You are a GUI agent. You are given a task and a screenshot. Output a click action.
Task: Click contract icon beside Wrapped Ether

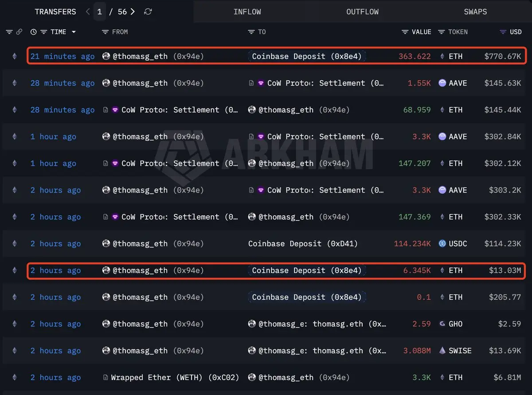click(x=106, y=377)
